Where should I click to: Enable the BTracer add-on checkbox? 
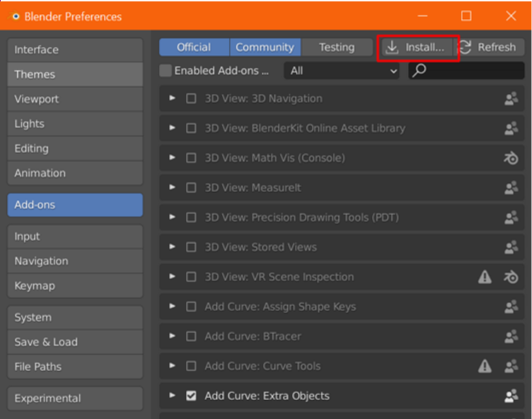click(x=191, y=336)
